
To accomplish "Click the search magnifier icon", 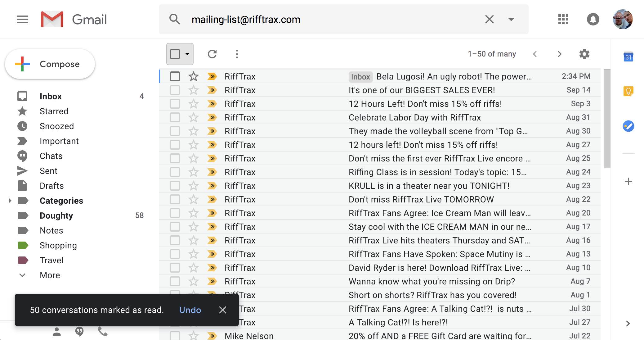I will [x=175, y=19].
